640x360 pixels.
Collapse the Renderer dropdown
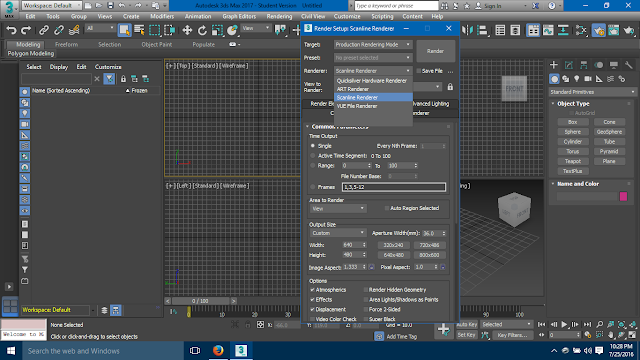click(x=373, y=71)
